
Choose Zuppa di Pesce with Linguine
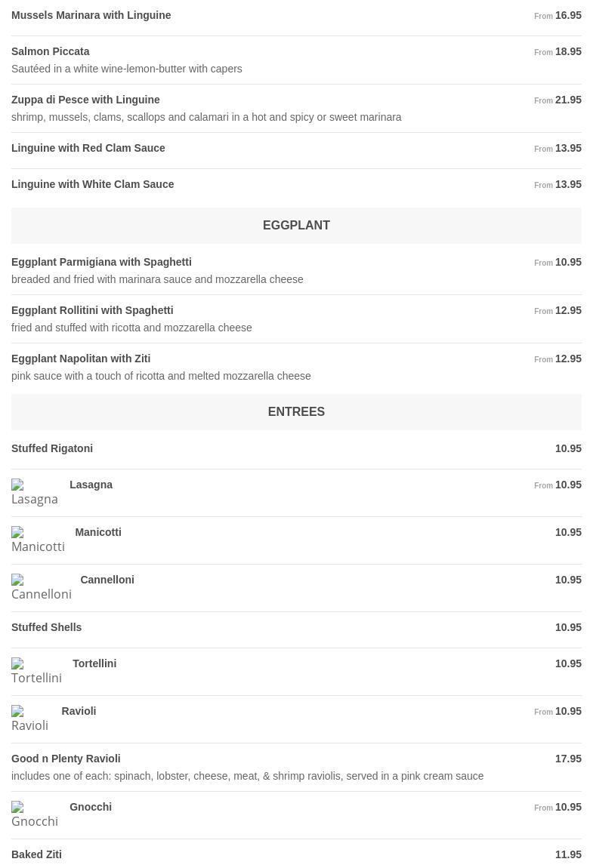pos(85,100)
